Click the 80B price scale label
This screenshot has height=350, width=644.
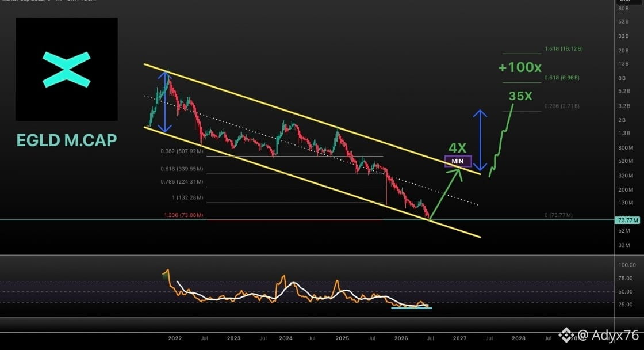[x=623, y=9]
